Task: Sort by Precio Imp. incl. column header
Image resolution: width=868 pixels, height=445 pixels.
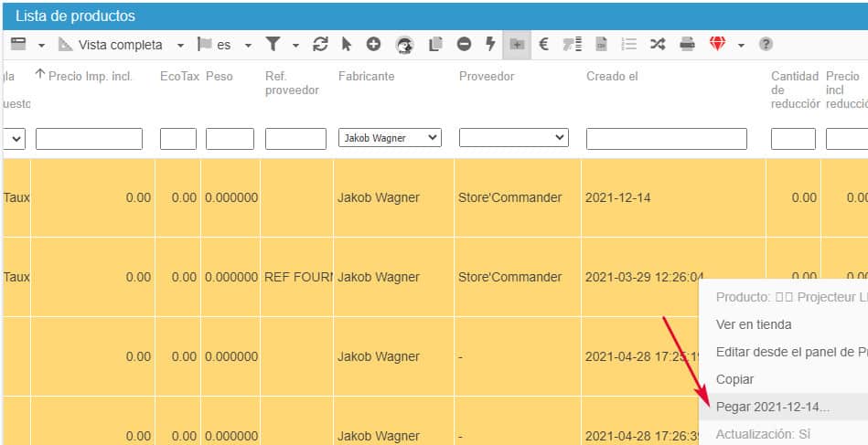Action: click(x=90, y=76)
